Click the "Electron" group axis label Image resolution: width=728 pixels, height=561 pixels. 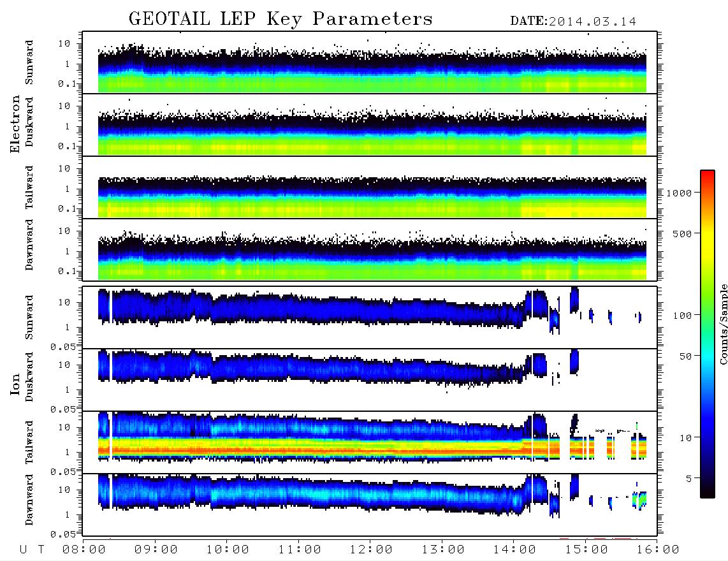click(x=15, y=124)
